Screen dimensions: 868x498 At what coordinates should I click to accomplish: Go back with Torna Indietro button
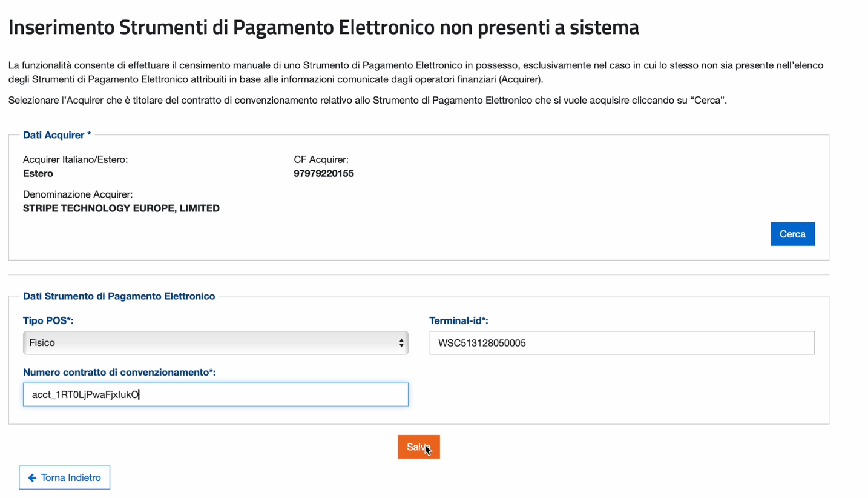click(64, 477)
